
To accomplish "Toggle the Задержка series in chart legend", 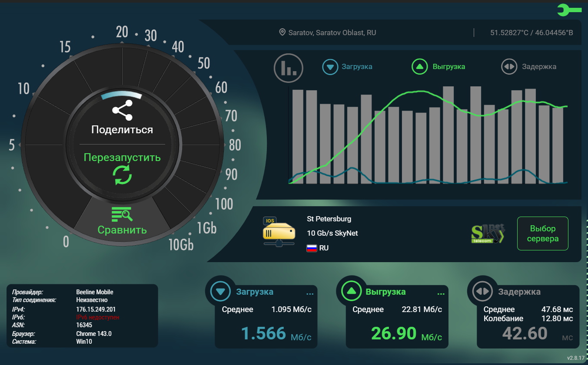I will (529, 67).
